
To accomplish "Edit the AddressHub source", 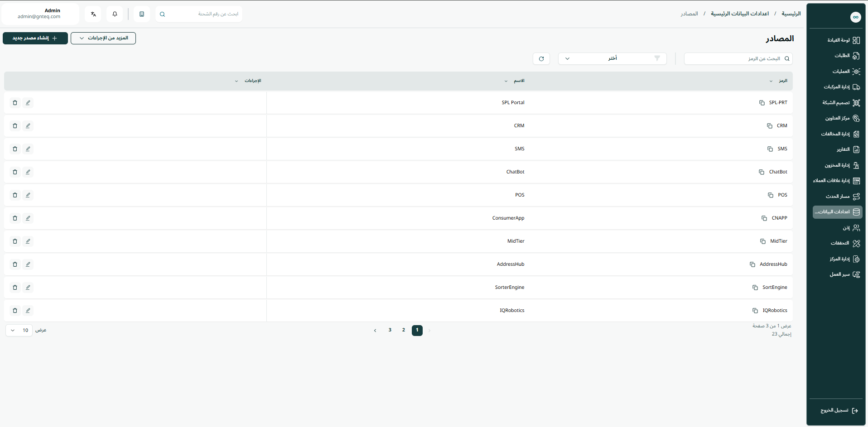I will tap(28, 264).
